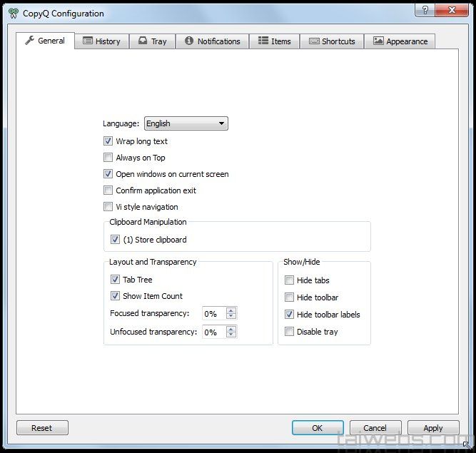The height and width of the screenshot is (453, 476).
Task: Enable the Always on Top checkbox
Action: pyautogui.click(x=108, y=158)
